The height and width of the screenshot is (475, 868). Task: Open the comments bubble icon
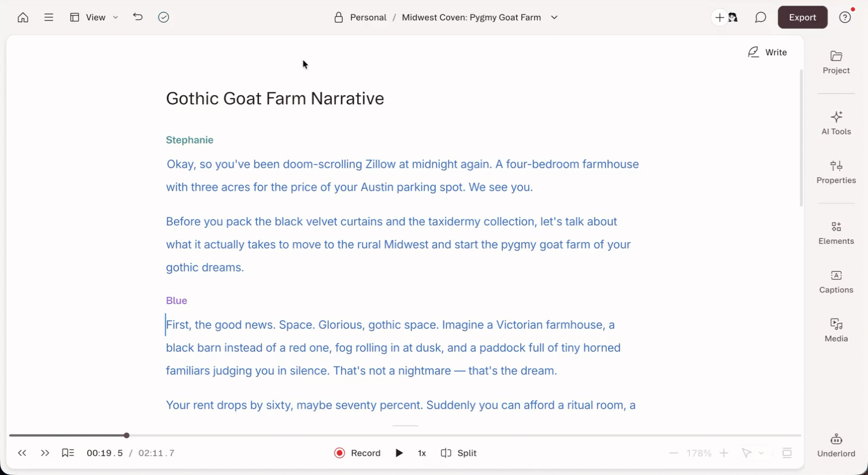click(x=761, y=17)
